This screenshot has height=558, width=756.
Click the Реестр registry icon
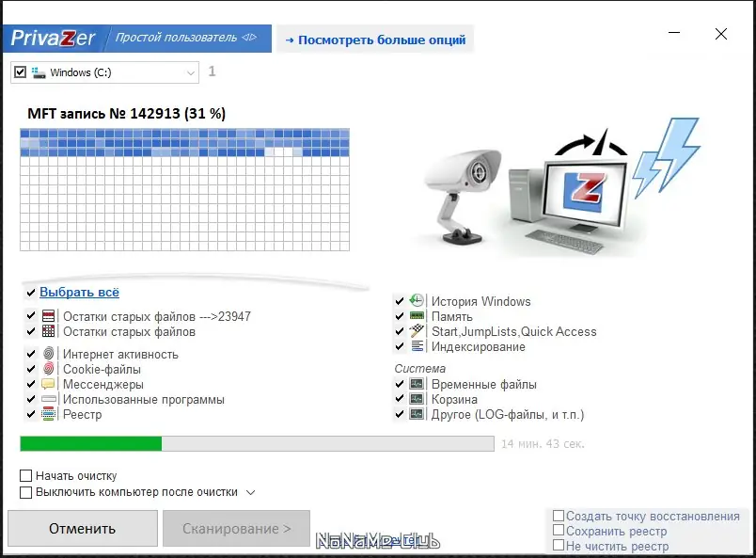coord(48,414)
